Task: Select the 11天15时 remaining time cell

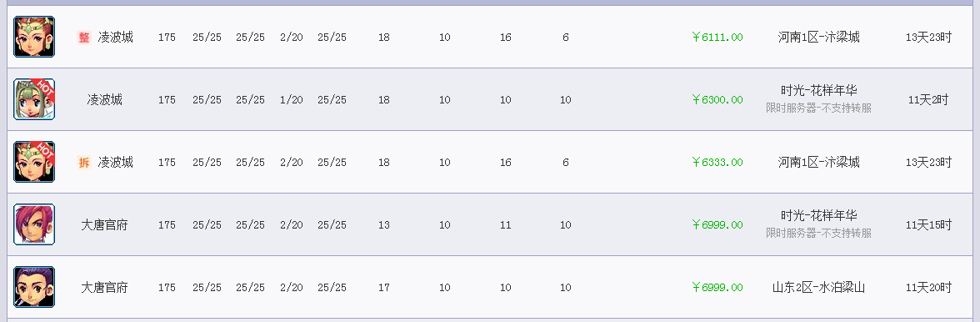Action: (928, 225)
